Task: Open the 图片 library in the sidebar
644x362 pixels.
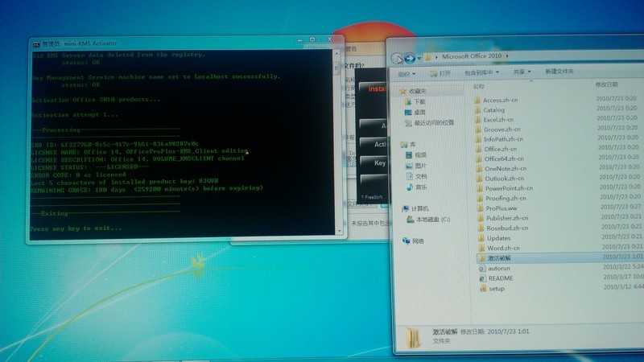Action: [416, 166]
